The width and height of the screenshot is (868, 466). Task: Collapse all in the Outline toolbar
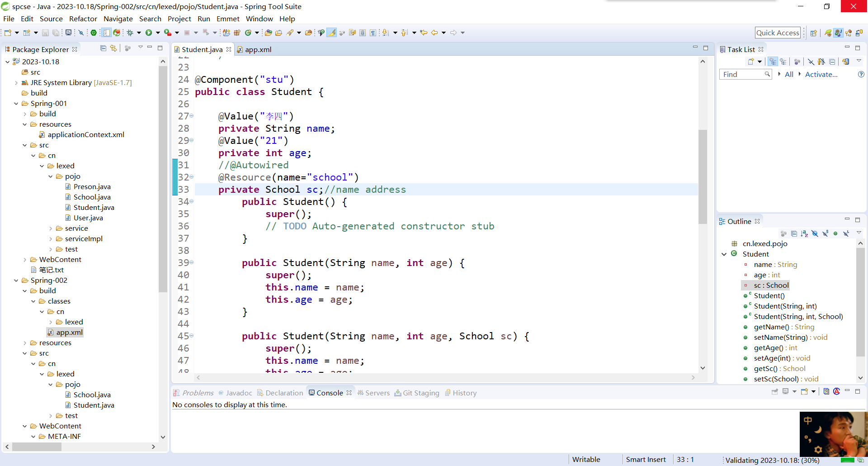point(794,233)
